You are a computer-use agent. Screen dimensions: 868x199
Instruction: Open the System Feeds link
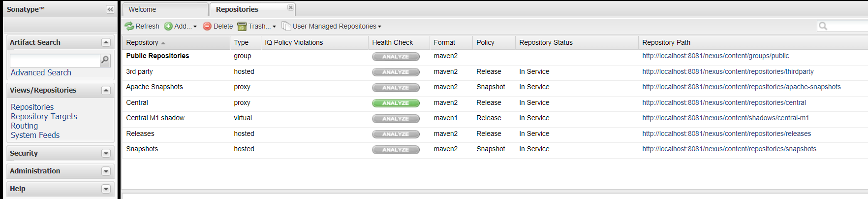point(35,135)
